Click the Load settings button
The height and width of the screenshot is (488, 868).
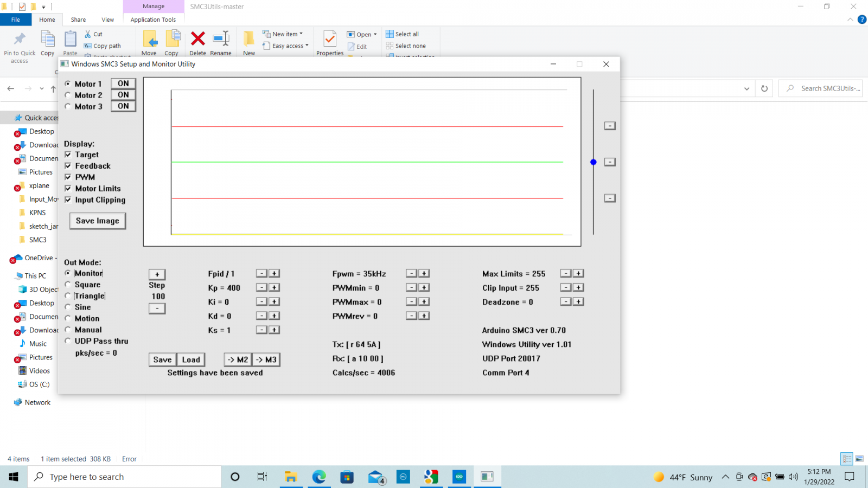[191, 359]
